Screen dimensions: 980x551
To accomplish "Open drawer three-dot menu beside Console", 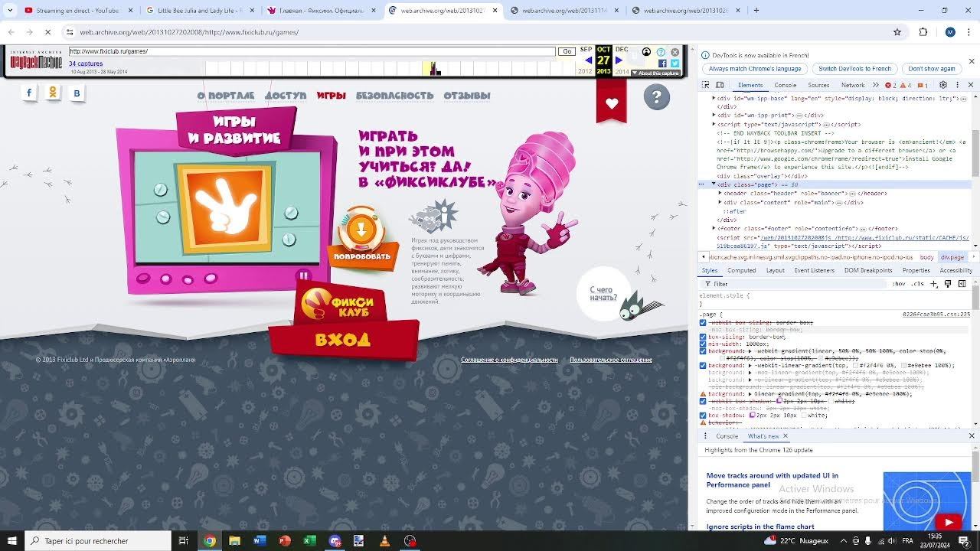I will [706, 435].
